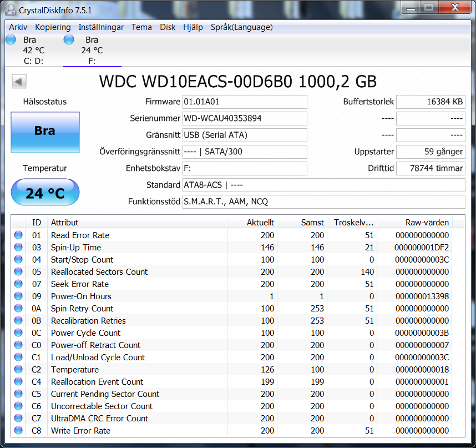Open the Inställningar menu
The height and width of the screenshot is (448, 476).
[101, 27]
